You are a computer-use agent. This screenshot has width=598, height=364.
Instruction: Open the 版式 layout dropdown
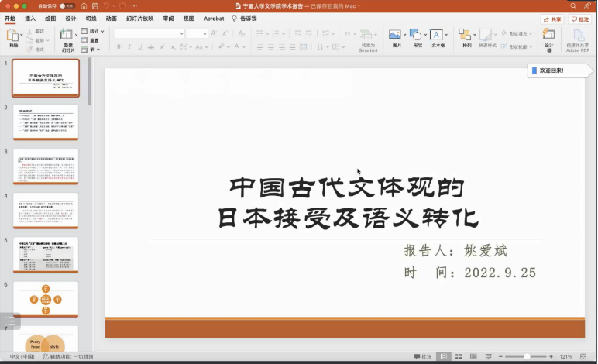(97, 32)
